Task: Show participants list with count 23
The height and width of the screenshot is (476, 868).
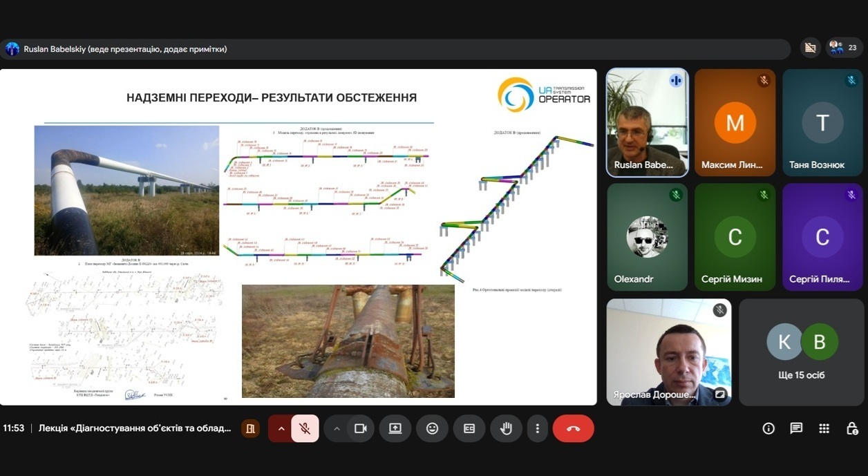Action: 843,48
